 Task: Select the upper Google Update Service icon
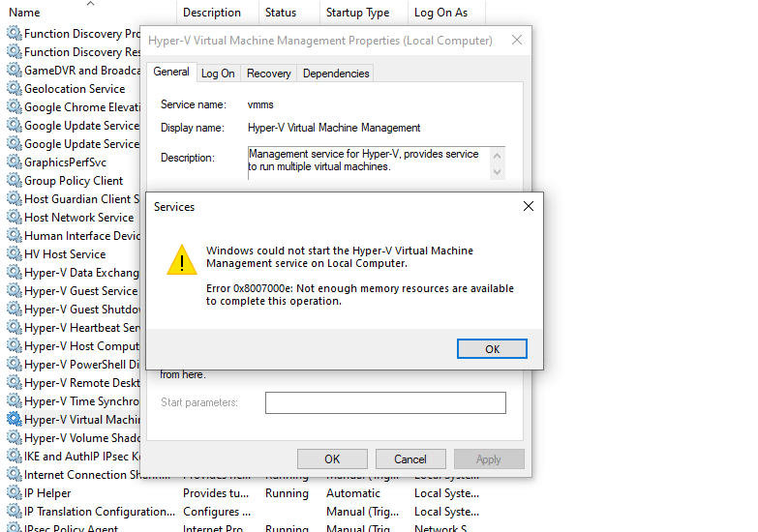point(15,125)
